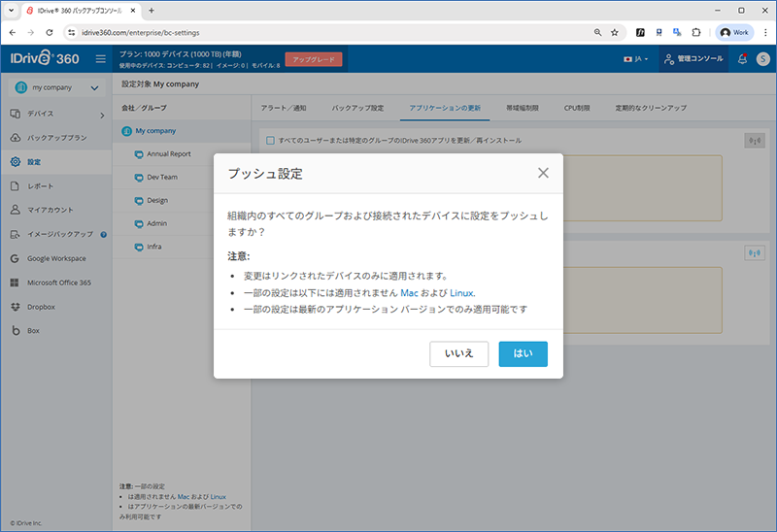Viewport: 777px width, 532px height.
Task: Click the いいえ button in dialog
Action: pyautogui.click(x=458, y=353)
